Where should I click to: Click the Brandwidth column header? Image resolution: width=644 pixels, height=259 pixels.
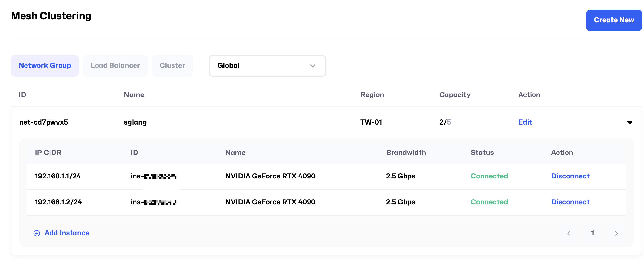[406, 153]
